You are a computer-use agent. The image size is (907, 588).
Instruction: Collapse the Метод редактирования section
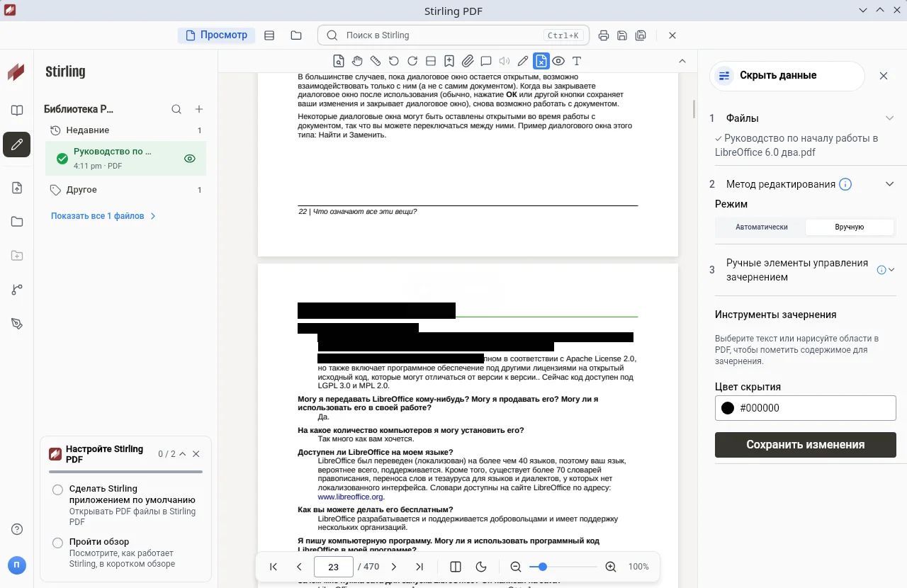pos(890,184)
